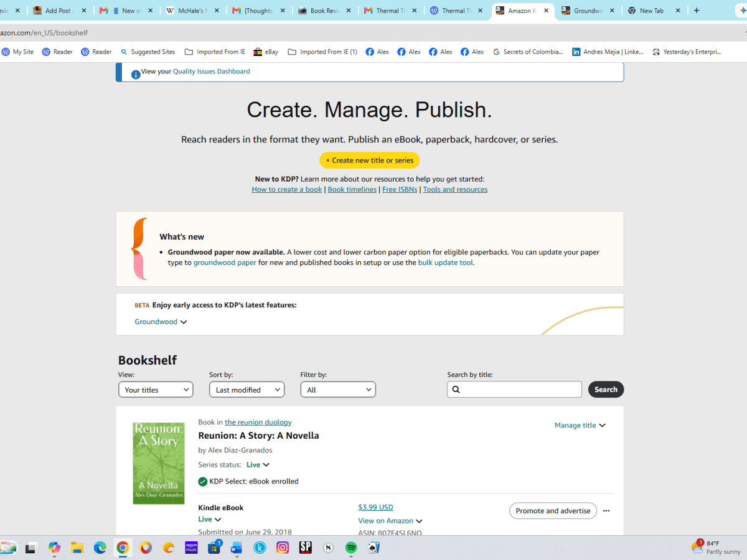
Task: Open the reunion duology series link
Action: 258,422
